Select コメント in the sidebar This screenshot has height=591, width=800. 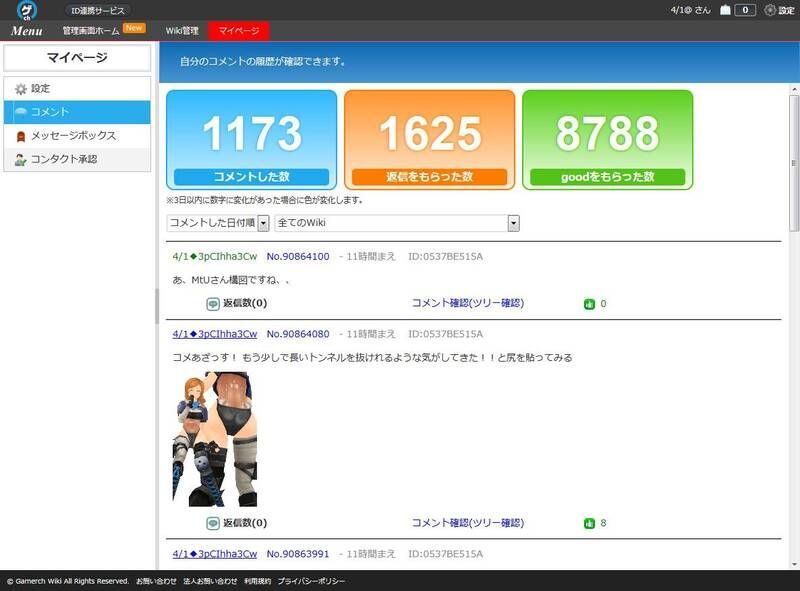click(x=77, y=112)
